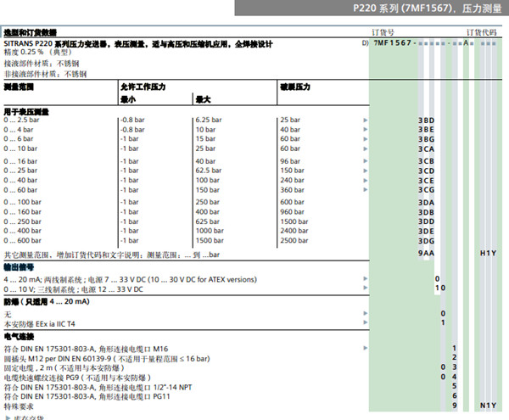This screenshot has height=420, width=509.
Task: Click the measuring range 0 ... 600 bar
Action: tap(23, 240)
